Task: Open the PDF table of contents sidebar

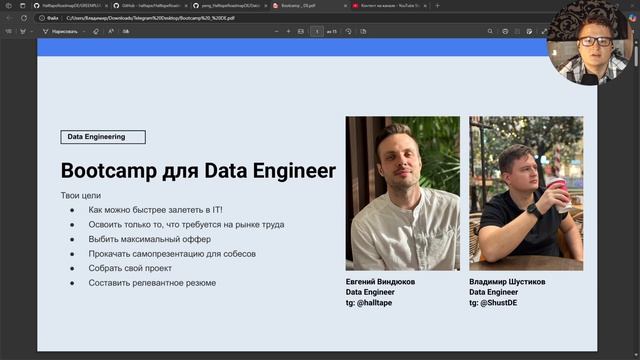Action: tap(9, 31)
